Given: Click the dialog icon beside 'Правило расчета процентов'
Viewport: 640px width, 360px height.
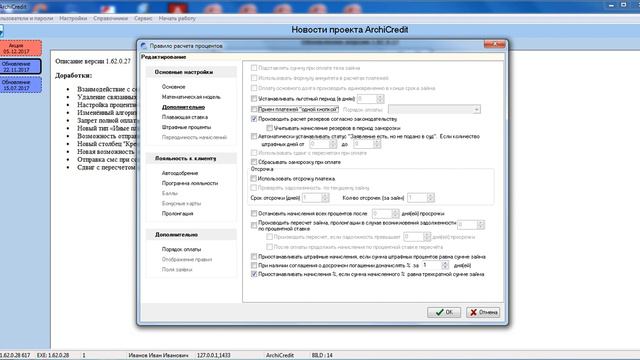Looking at the screenshot, I should coord(144,46).
